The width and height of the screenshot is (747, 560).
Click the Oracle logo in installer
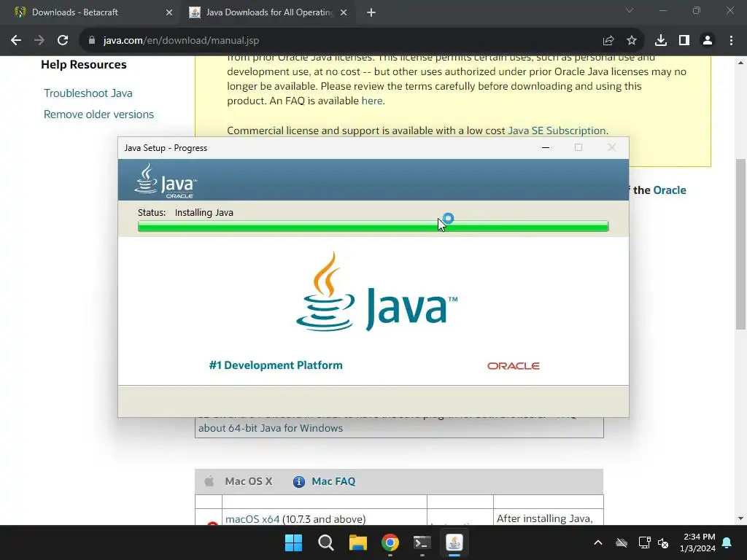[513, 366]
